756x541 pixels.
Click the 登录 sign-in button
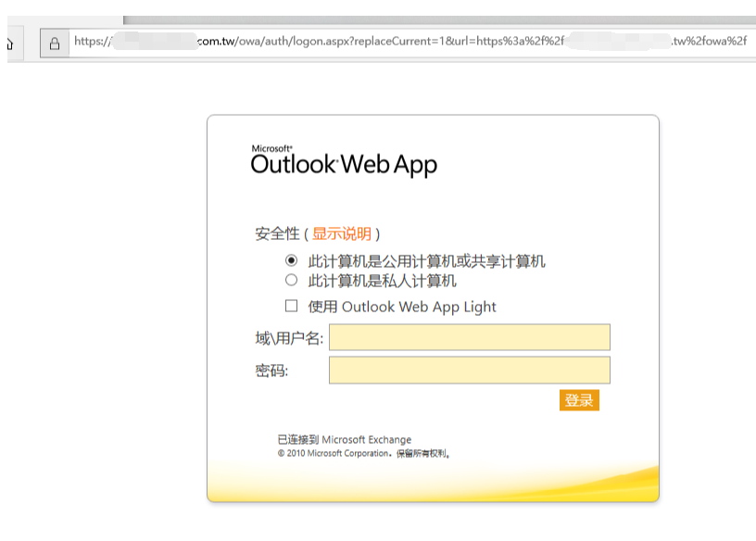pos(579,400)
